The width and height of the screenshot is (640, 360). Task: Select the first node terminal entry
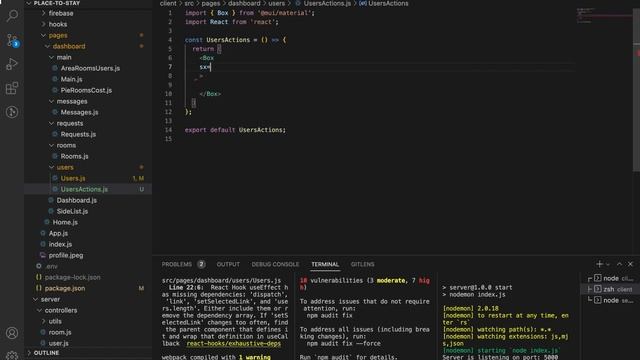point(610,278)
